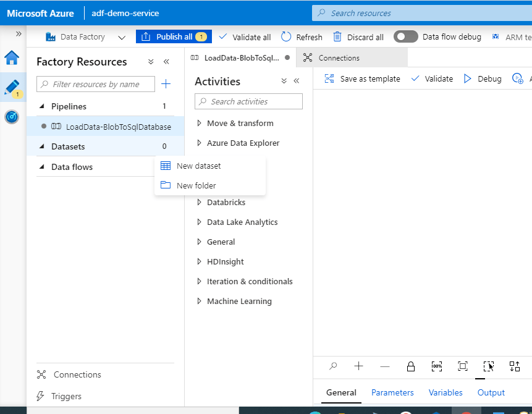Collapse the Factory Resources panel
The height and width of the screenshot is (414, 532).
pos(166,62)
